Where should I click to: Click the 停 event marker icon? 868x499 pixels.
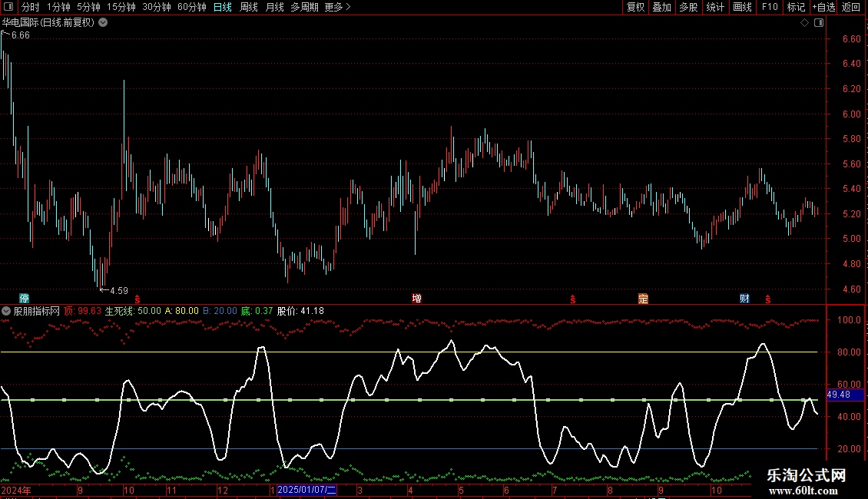coord(25,298)
